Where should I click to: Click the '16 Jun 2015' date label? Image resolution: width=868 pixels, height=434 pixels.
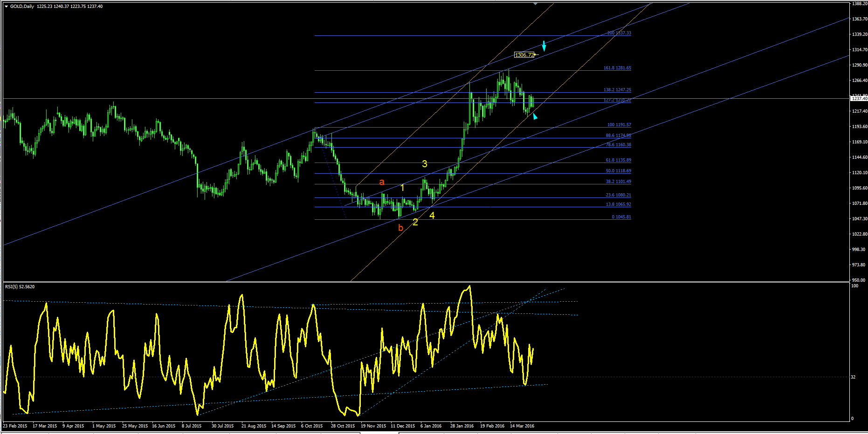pos(164,426)
